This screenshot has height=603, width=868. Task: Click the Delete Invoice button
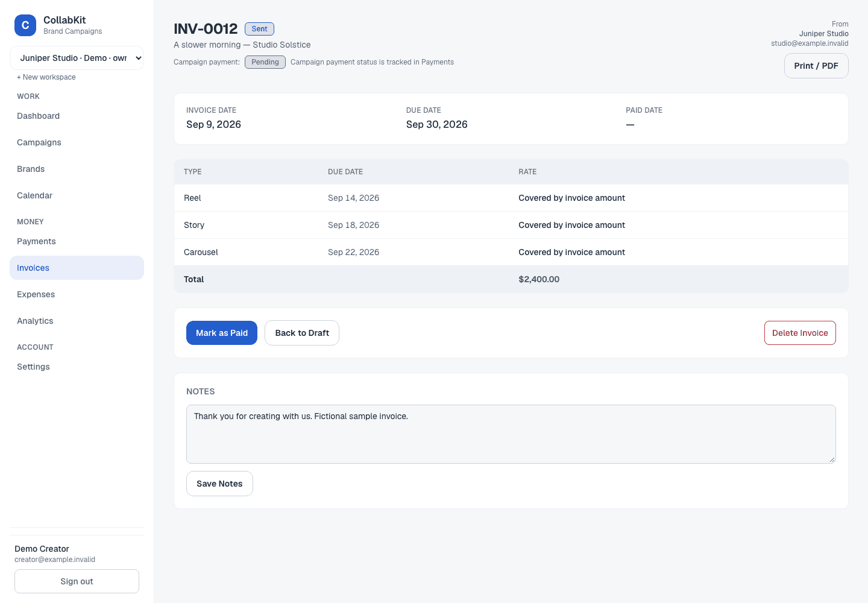point(800,333)
